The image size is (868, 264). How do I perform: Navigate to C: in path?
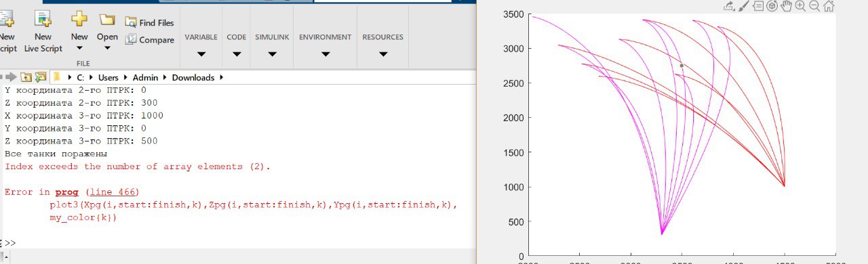(81, 78)
